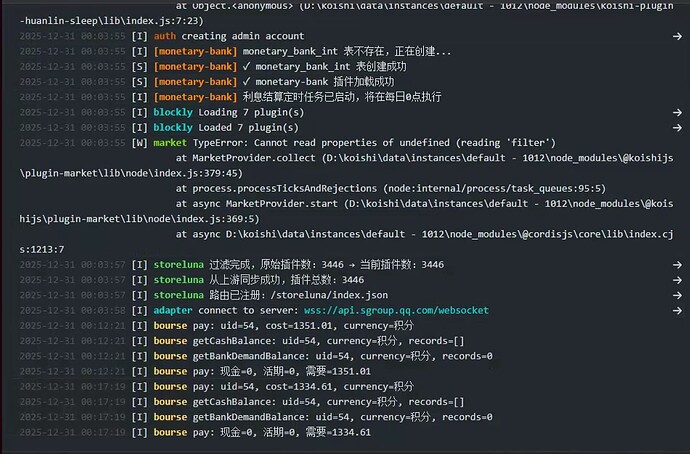Click arrow on adapter connect line

coord(677,311)
